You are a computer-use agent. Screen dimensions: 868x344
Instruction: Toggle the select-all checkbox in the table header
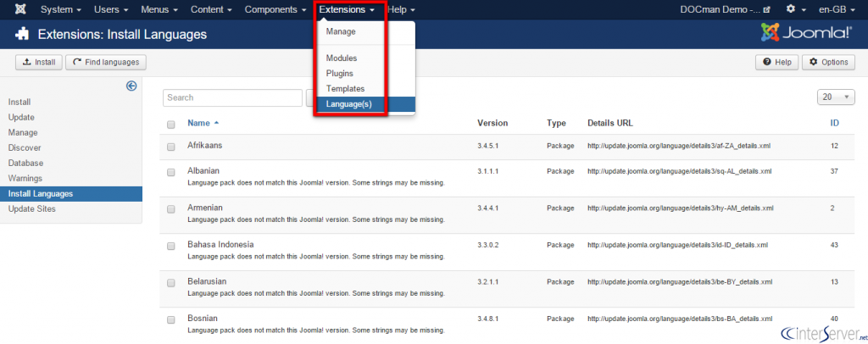171,125
